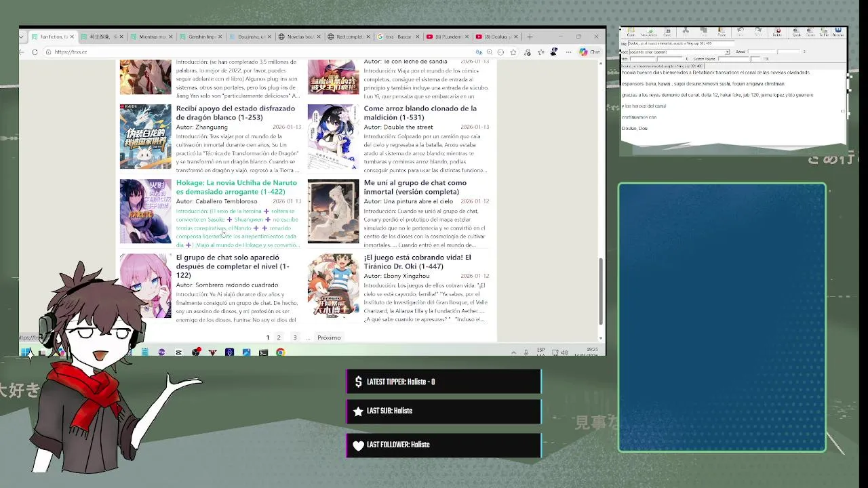Viewport: 868px width, 488px height.
Task: Click the Undo arrow in the text-to-speech toolbar
Action: pyautogui.click(x=740, y=33)
